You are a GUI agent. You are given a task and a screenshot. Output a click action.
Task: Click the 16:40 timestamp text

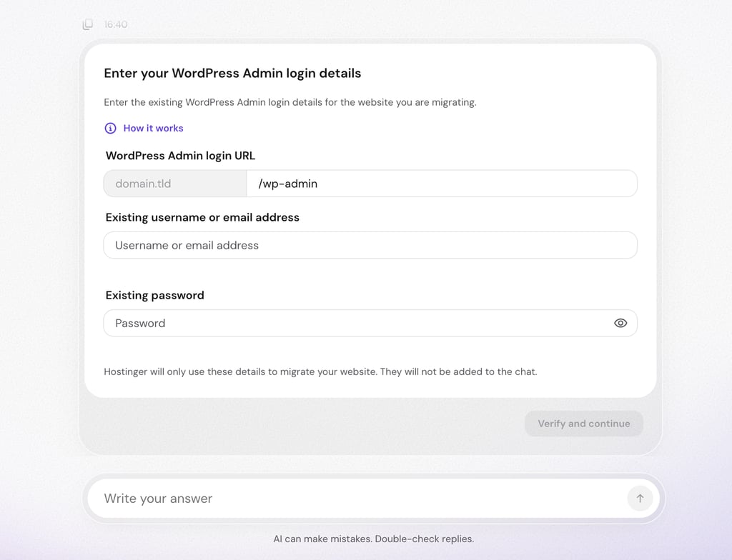[x=116, y=24]
